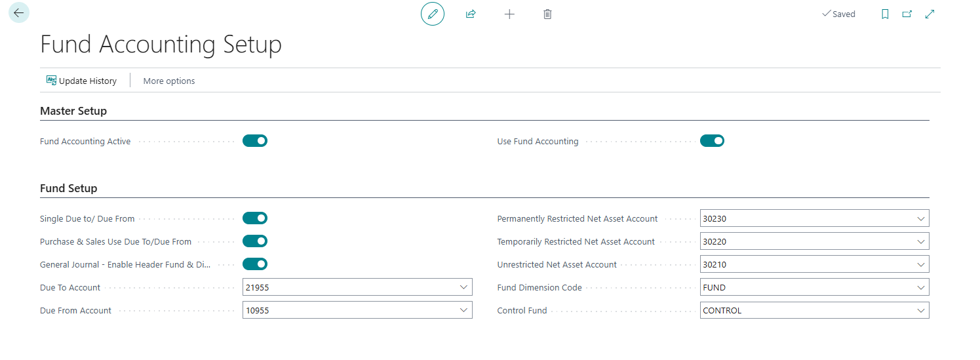Toggle Fund Accounting Active switch

point(255,141)
